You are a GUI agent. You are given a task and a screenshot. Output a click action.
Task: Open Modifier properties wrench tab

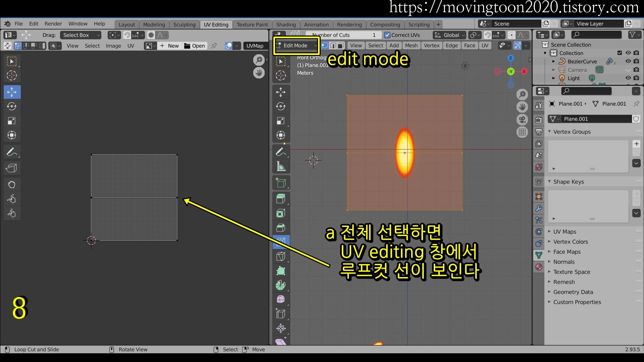[x=539, y=208]
